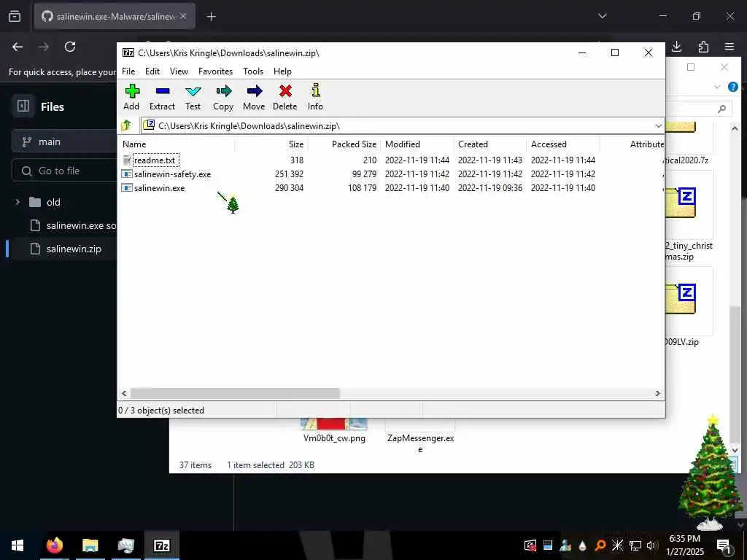The width and height of the screenshot is (747, 560).
Task: Open the Help menu
Action: coord(282,71)
